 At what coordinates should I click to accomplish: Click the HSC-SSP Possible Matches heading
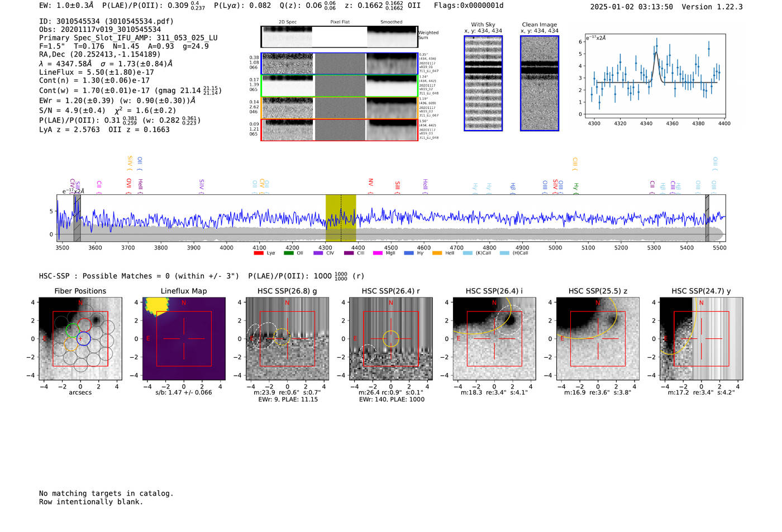pos(139,276)
